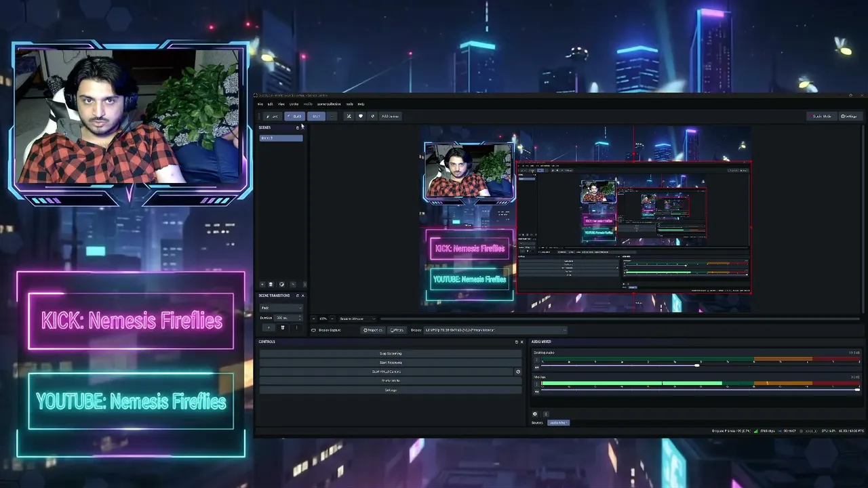Switch to the Audio Mixer tab
The height and width of the screenshot is (488, 868).
click(558, 423)
